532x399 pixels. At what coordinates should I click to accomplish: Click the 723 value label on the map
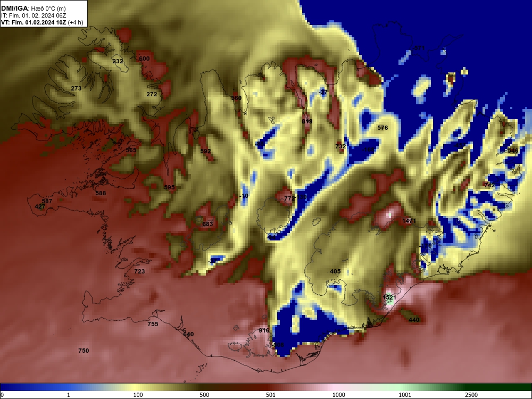139,271
